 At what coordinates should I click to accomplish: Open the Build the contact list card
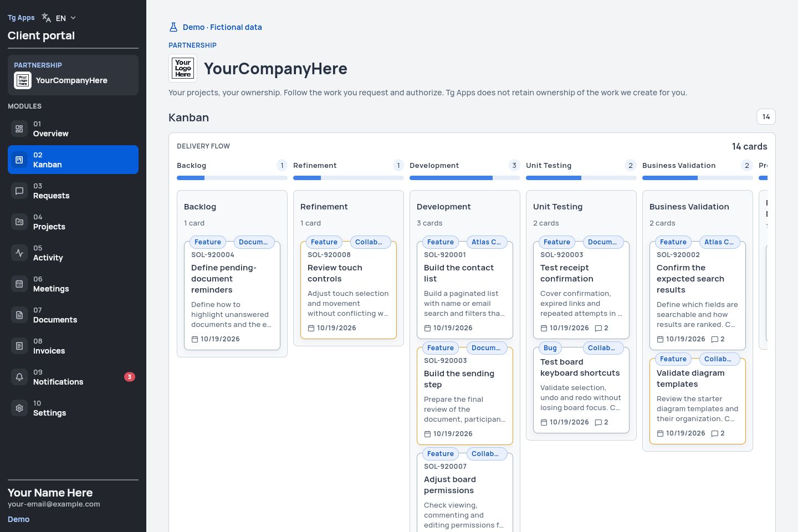pyautogui.click(x=465, y=290)
